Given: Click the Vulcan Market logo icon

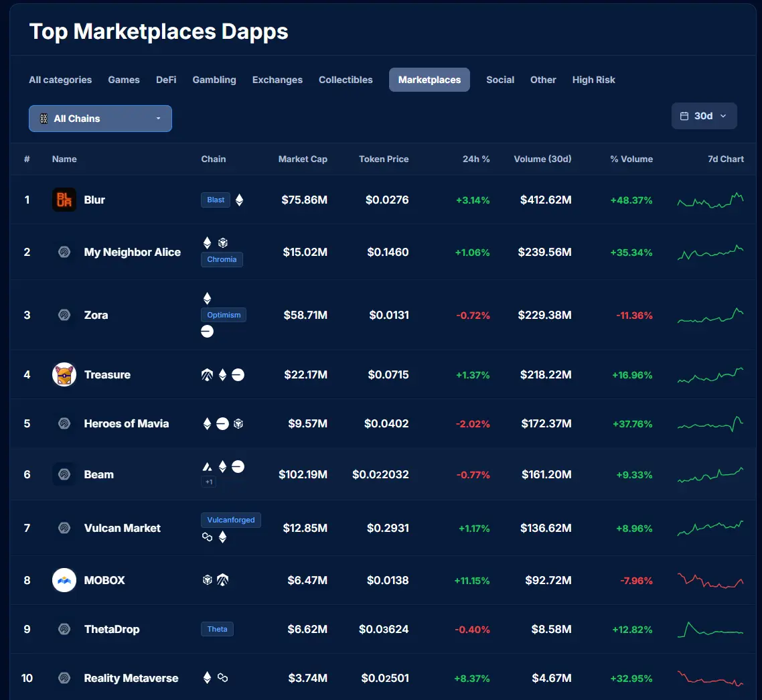Looking at the screenshot, I should 64,528.
